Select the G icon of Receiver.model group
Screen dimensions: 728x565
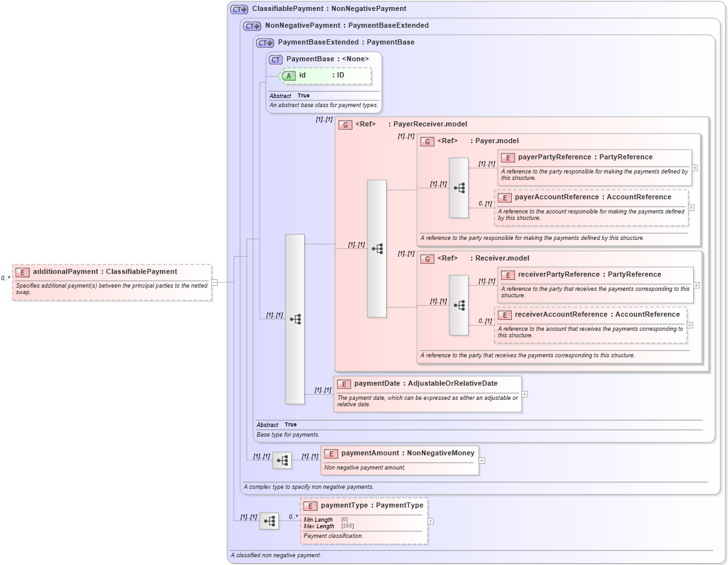tap(427, 258)
